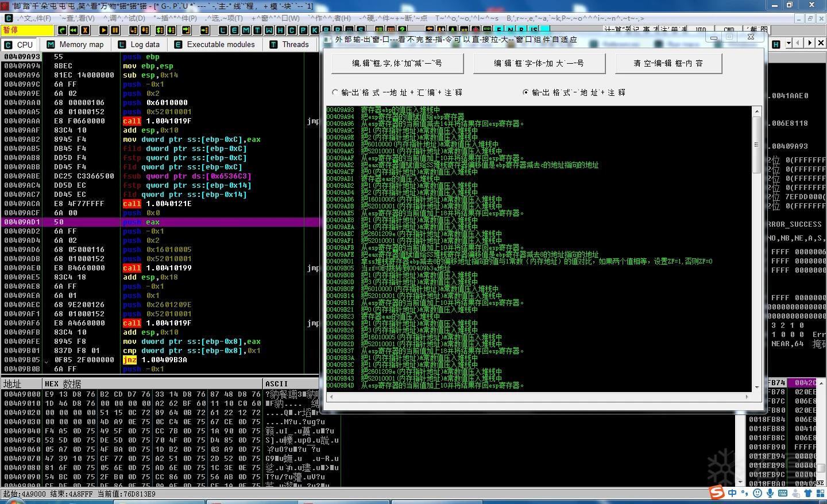
Task: Open Log window via L toolbar icon
Action: [x=223, y=30]
